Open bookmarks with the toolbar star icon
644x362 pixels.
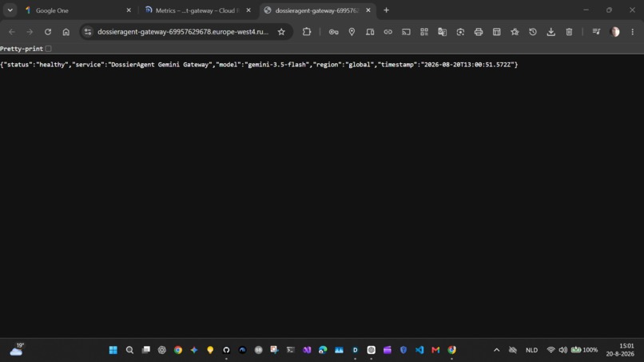click(x=515, y=32)
